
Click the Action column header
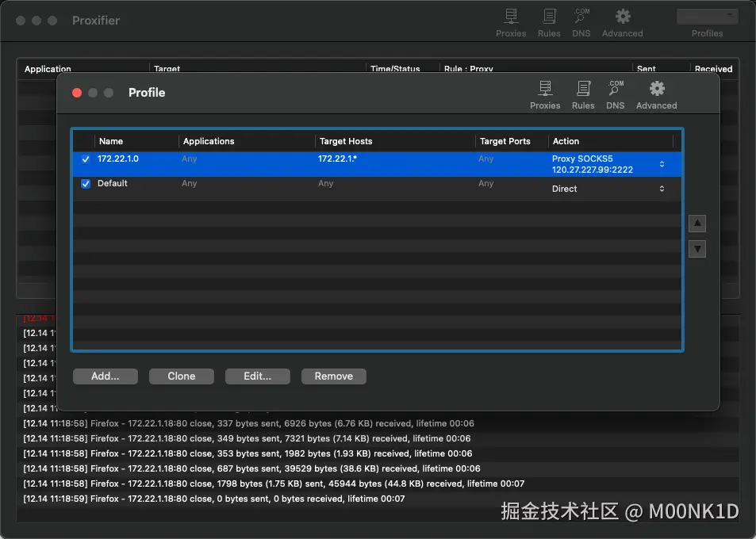[611, 141]
